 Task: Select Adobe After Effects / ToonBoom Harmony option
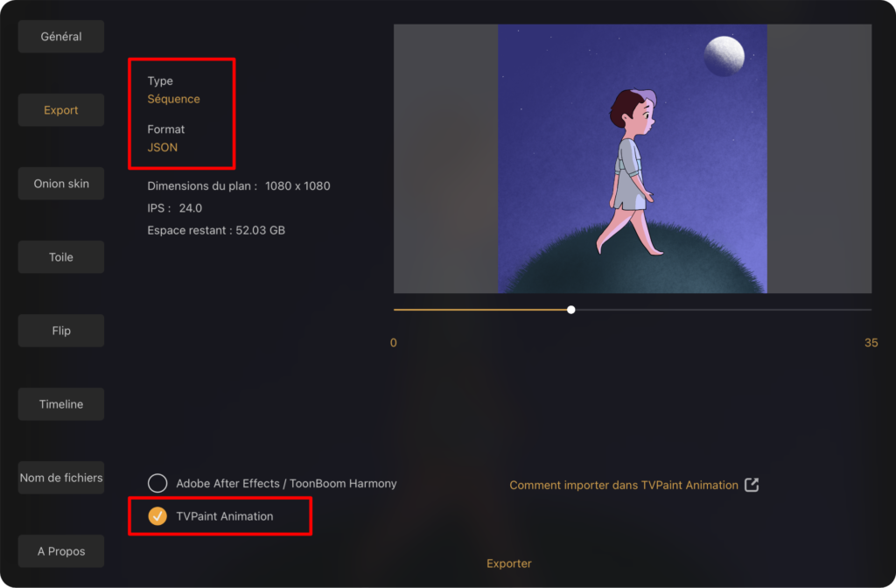click(157, 483)
